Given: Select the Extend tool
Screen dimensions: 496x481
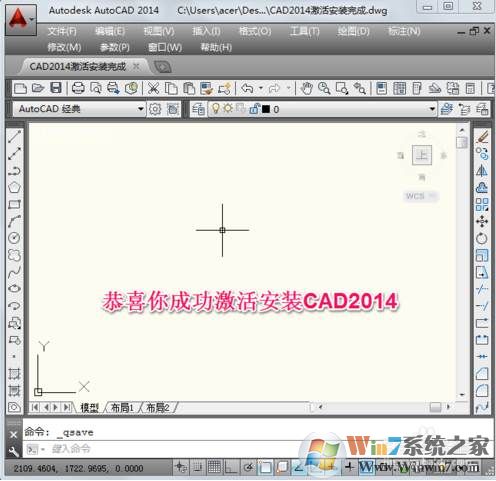Looking at the screenshot, I should coord(482,306).
